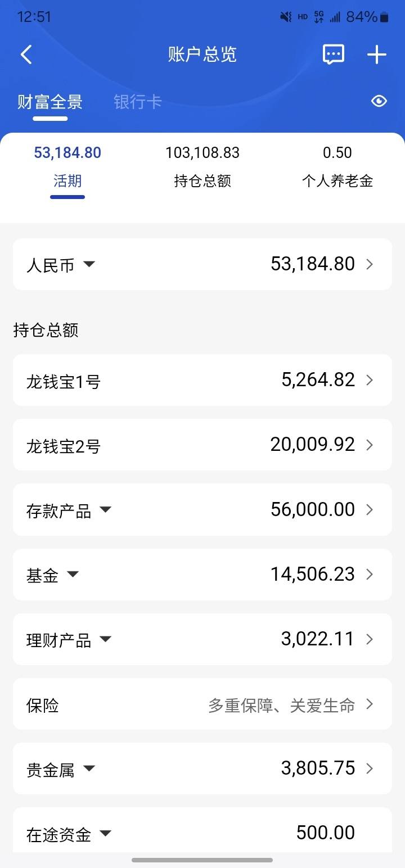405x868 pixels.
Task: Toggle the eye icon to hide balances
Action: (379, 101)
